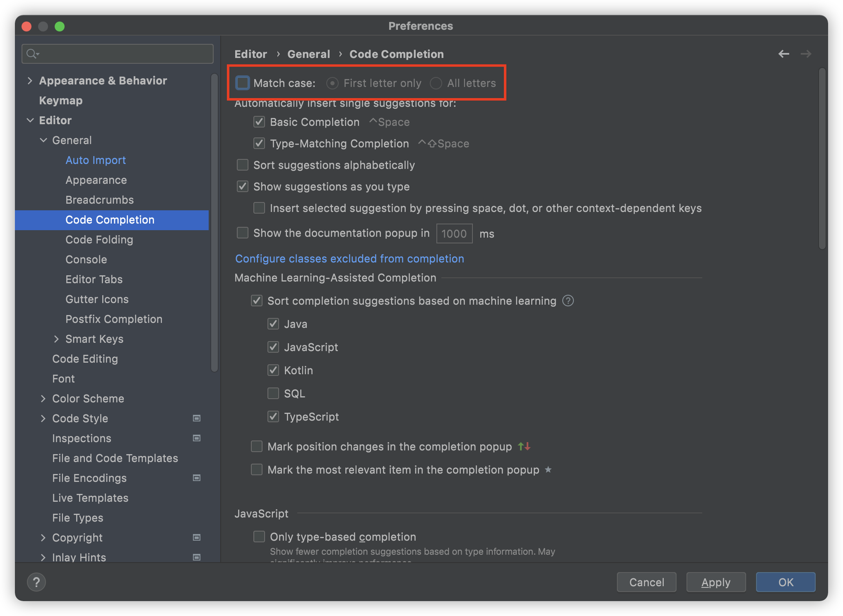This screenshot has width=843, height=616.
Task: Click the project-level icon next to File Encodings
Action: click(x=197, y=478)
